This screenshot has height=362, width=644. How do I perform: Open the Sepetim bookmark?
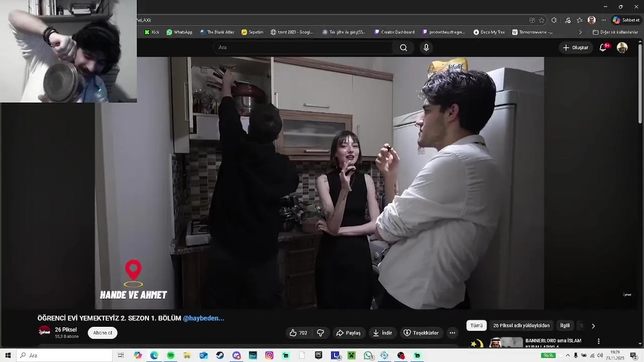tap(253, 32)
